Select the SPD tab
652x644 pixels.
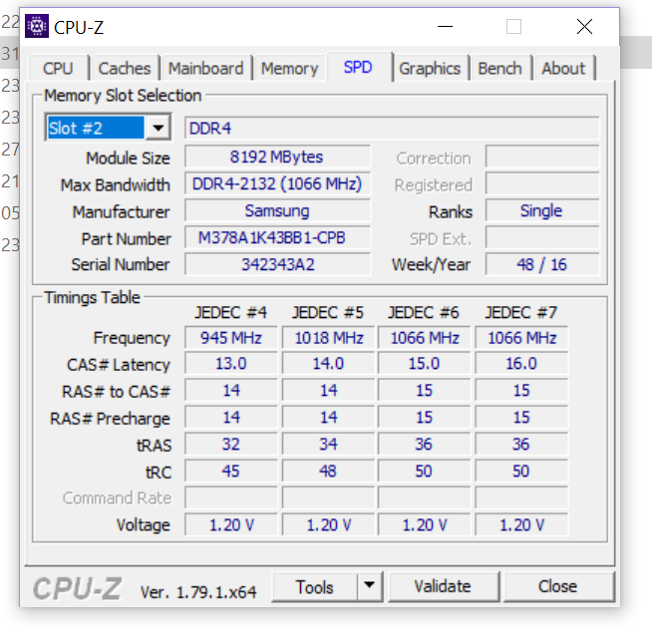(x=359, y=67)
